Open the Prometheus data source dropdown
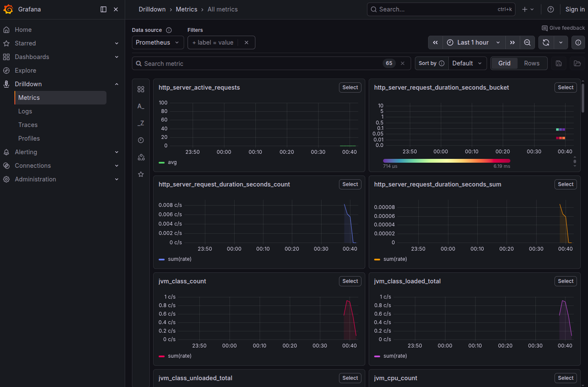Viewport: 588px width, 387px height. (158, 43)
